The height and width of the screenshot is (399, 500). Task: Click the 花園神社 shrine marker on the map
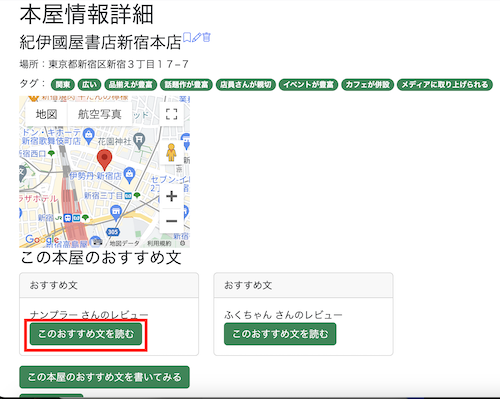pyautogui.click(x=139, y=140)
